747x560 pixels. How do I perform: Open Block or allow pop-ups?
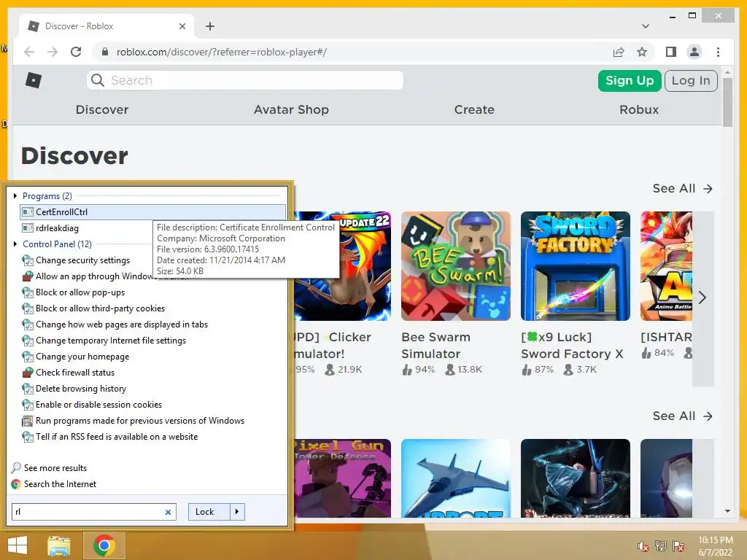point(74,292)
